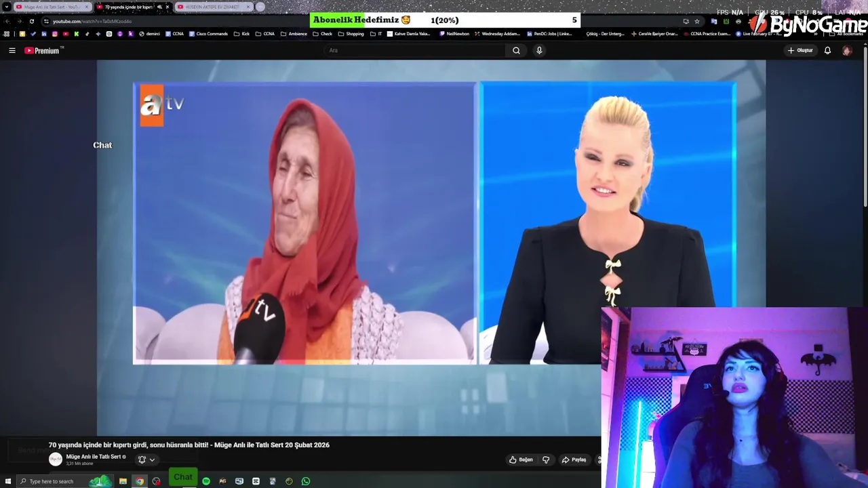Viewport: 868px width, 488px height.
Task: Open the Wednesday Addam bookmark
Action: tap(497, 34)
